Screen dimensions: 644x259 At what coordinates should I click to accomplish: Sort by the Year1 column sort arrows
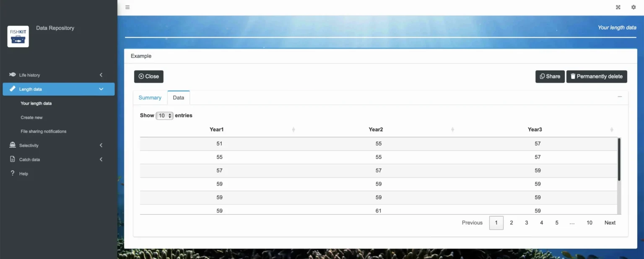293,130
